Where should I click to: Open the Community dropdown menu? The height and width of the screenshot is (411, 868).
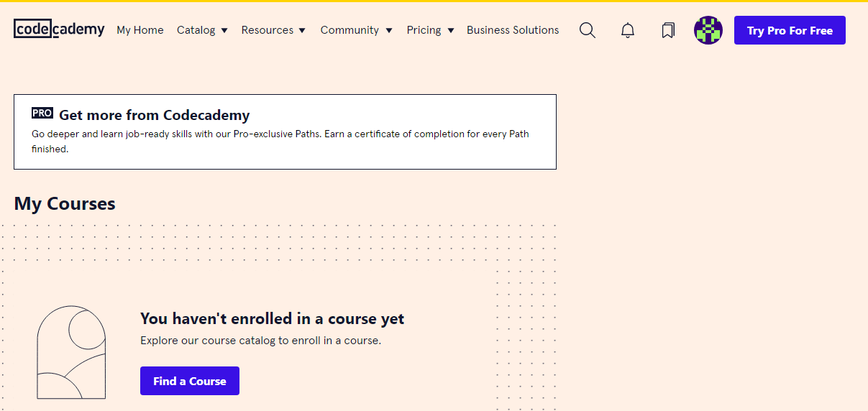(356, 30)
